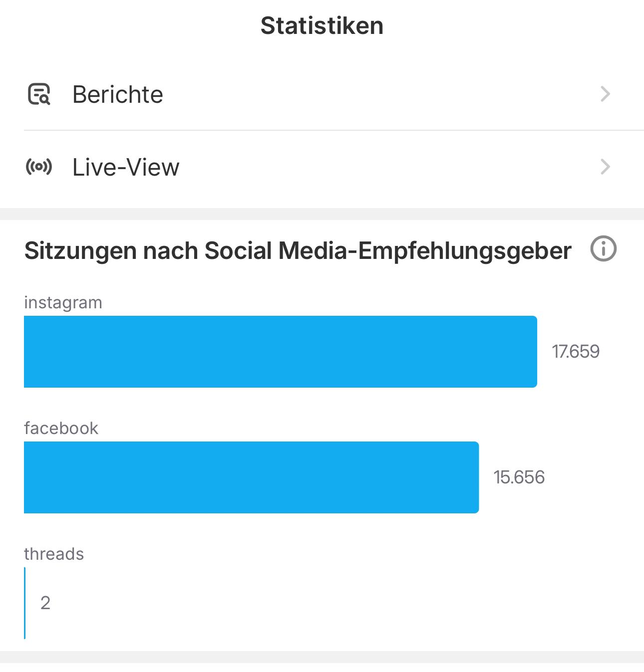Viewport: 644px width, 672px height.
Task: Click the divider line between Berichte and Live-View
Action: coord(333,130)
